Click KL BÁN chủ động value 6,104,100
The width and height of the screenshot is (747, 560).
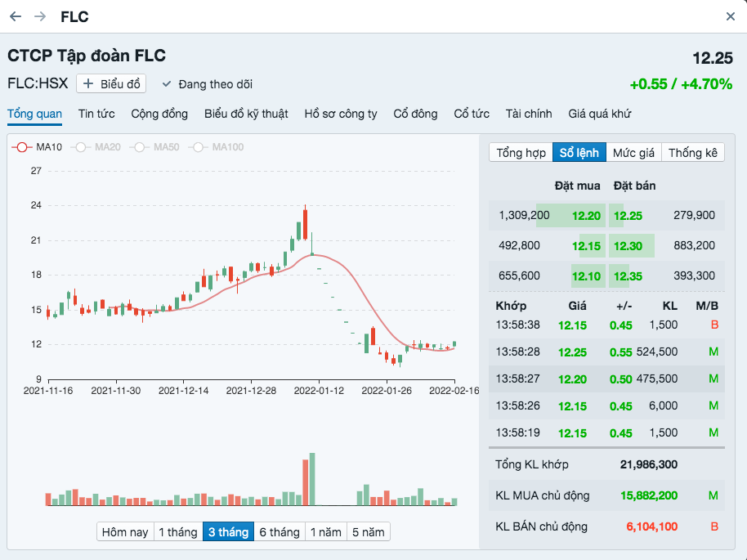(651, 526)
